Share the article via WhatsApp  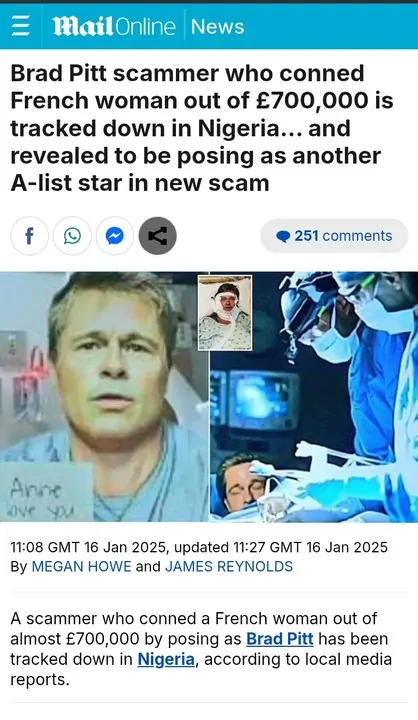pyautogui.click(x=72, y=236)
